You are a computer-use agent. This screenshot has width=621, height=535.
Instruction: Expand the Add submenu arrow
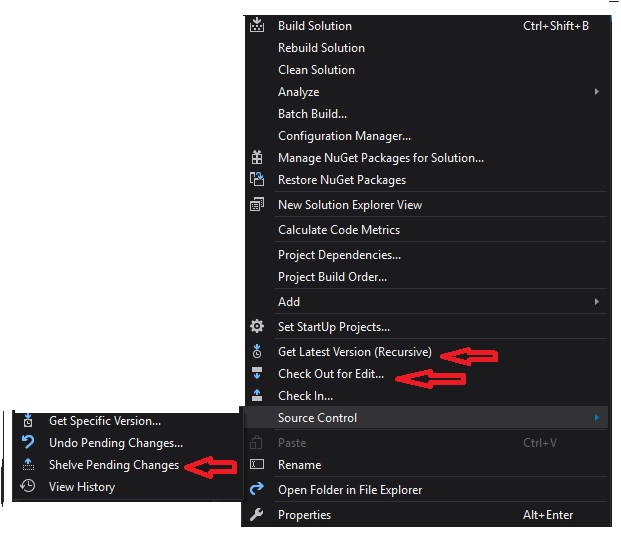pyautogui.click(x=596, y=301)
